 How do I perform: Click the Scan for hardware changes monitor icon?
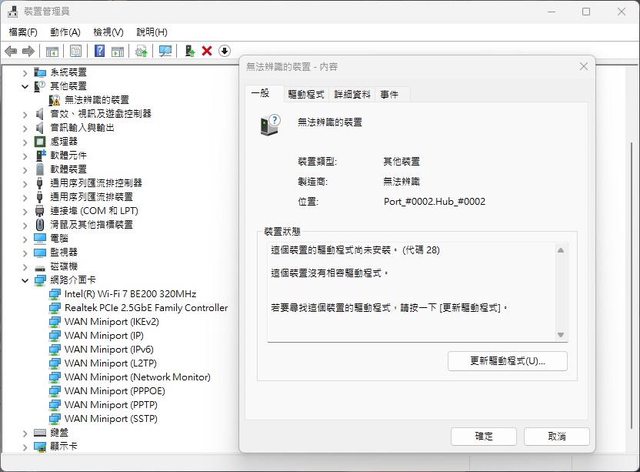pyautogui.click(x=165, y=51)
